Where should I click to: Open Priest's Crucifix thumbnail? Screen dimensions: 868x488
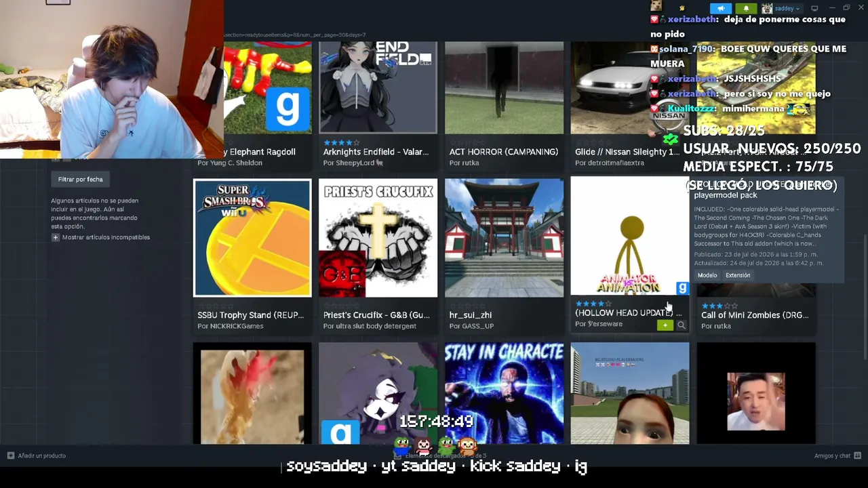point(378,238)
